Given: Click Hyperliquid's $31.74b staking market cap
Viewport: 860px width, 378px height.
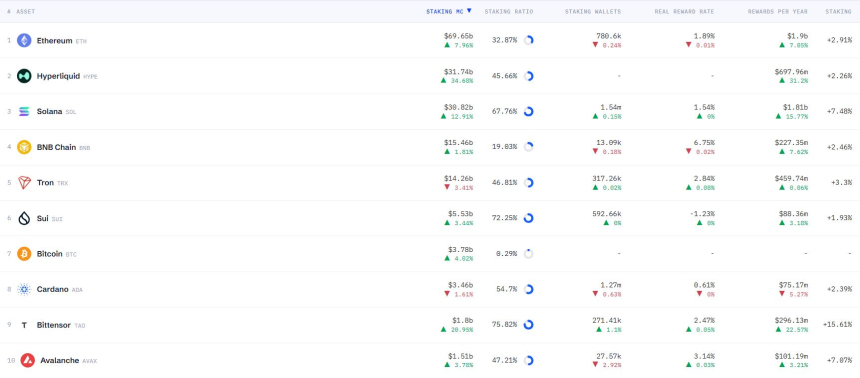Looking at the screenshot, I should pyautogui.click(x=459, y=72).
